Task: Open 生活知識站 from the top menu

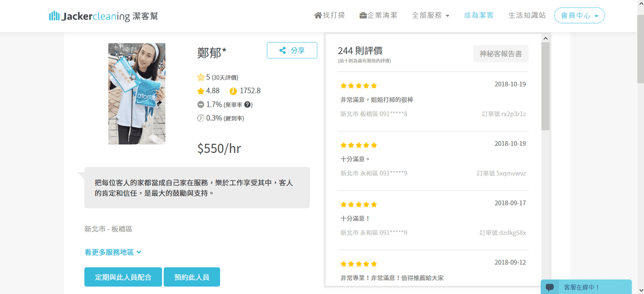Action: (x=526, y=16)
